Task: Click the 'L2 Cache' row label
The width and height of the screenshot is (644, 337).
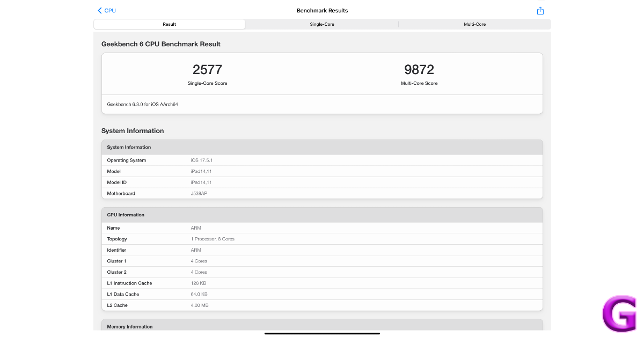Action: (x=118, y=305)
